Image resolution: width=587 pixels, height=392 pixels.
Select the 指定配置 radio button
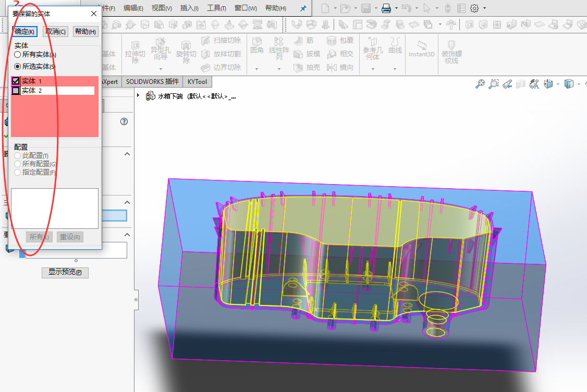[x=18, y=172]
